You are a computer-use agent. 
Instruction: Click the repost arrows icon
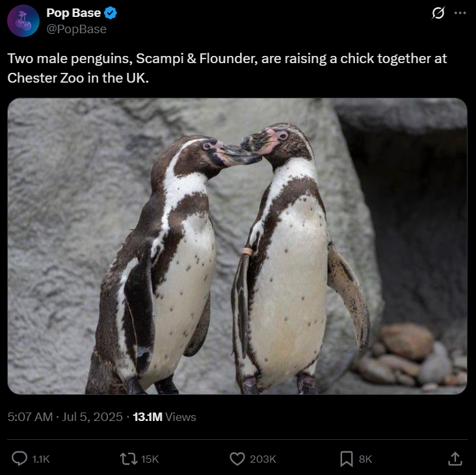tap(127, 459)
